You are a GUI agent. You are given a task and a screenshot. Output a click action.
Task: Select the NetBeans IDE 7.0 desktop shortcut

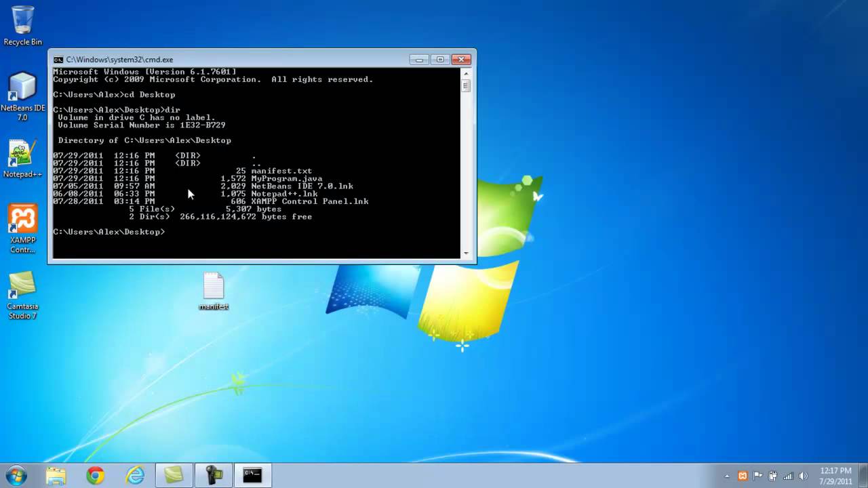coord(22,97)
